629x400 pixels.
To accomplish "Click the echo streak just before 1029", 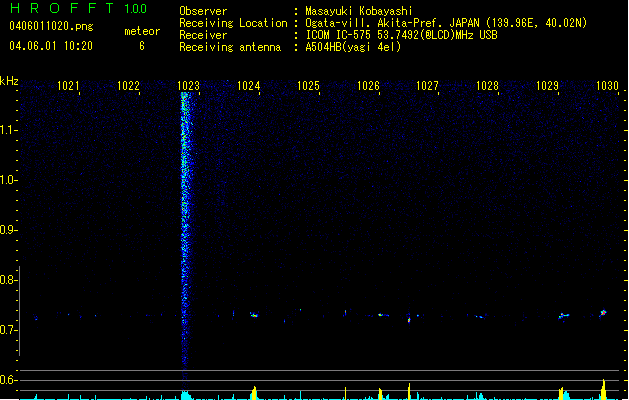I will point(564,316).
